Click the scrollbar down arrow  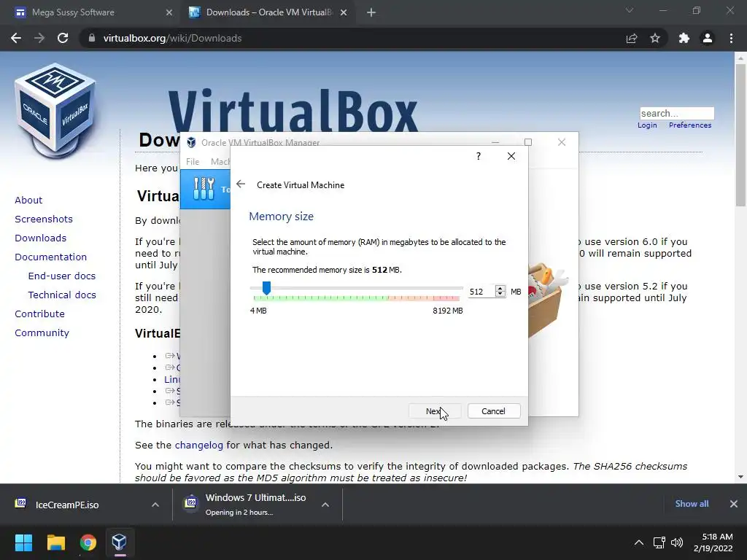(x=740, y=477)
